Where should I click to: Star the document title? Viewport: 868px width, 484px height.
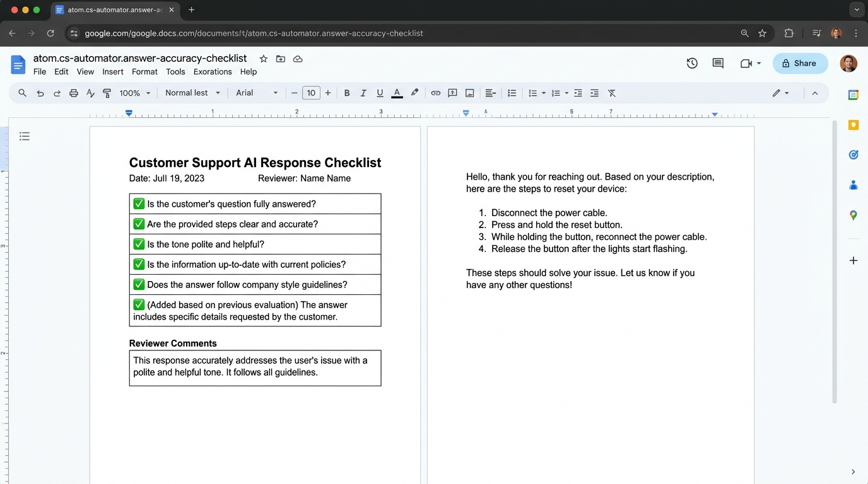pyautogui.click(x=264, y=59)
